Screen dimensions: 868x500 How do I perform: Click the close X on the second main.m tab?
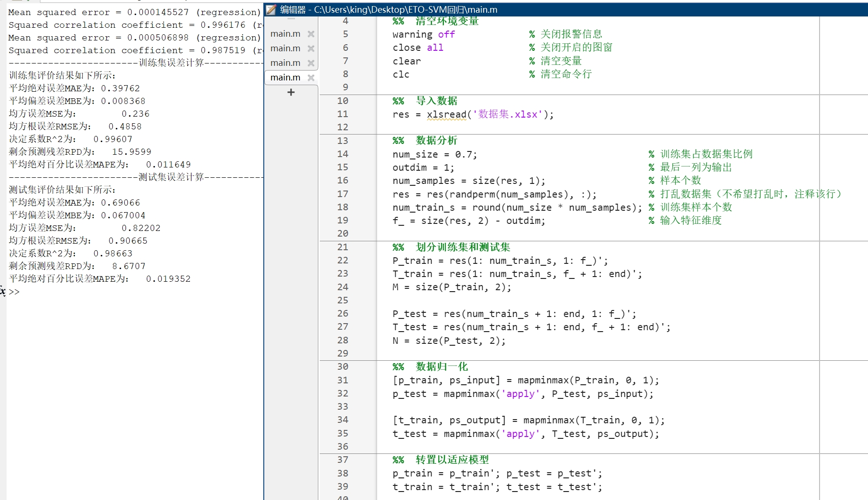(311, 48)
